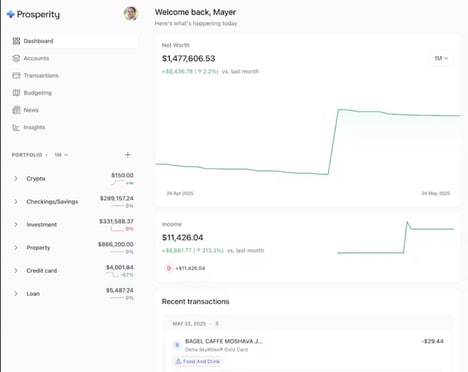The height and width of the screenshot is (372, 468).
Task: Click the Accounts stack icon
Action: (16, 58)
